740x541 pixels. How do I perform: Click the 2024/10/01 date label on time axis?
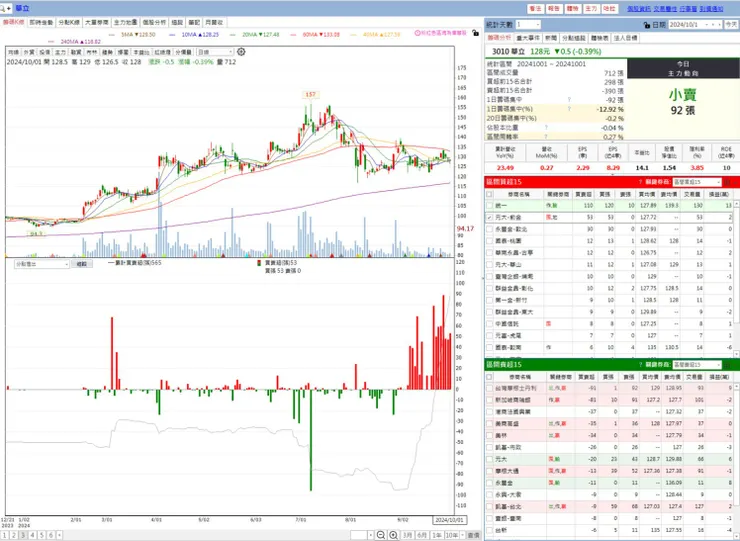tap(450, 520)
